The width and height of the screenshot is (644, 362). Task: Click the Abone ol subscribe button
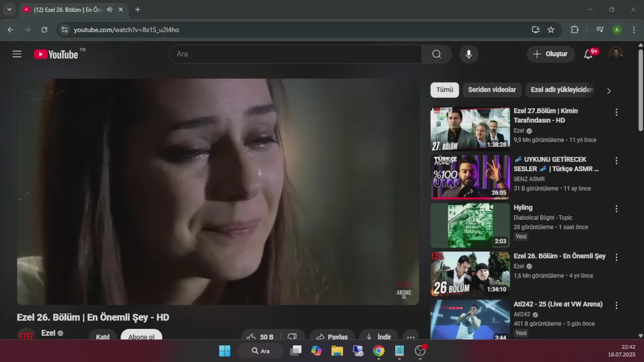click(x=141, y=336)
